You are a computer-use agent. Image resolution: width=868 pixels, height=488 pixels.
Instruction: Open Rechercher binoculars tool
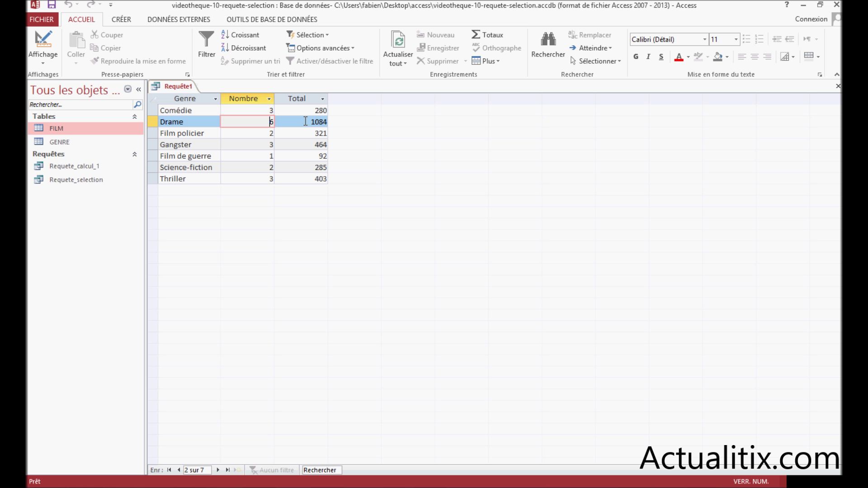pos(548,44)
